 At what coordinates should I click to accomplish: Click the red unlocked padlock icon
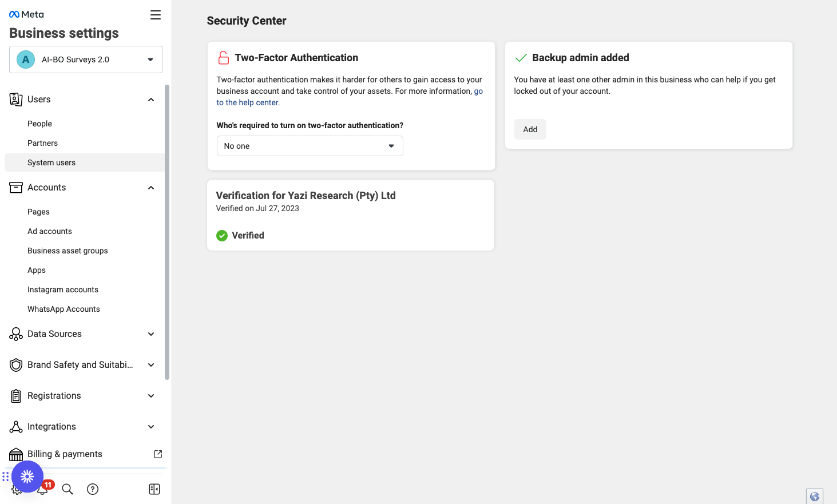coord(223,58)
